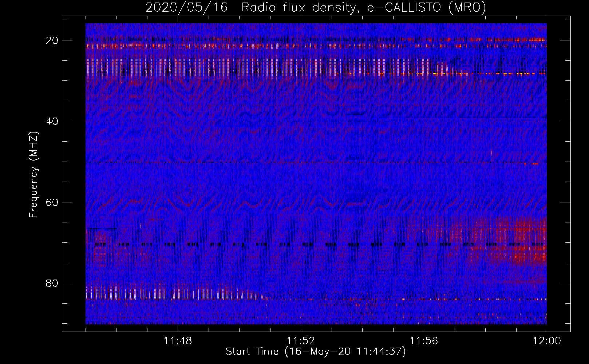Click the '60' frequency tick label

(x=52, y=202)
